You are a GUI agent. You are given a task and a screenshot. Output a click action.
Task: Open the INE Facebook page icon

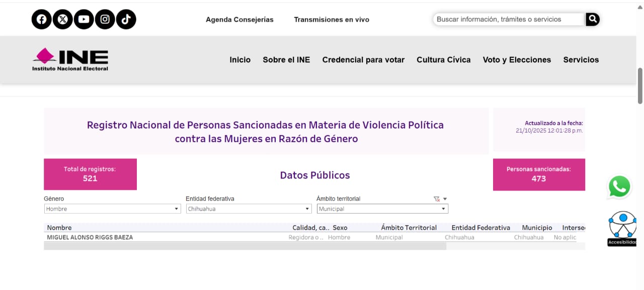coord(42,20)
